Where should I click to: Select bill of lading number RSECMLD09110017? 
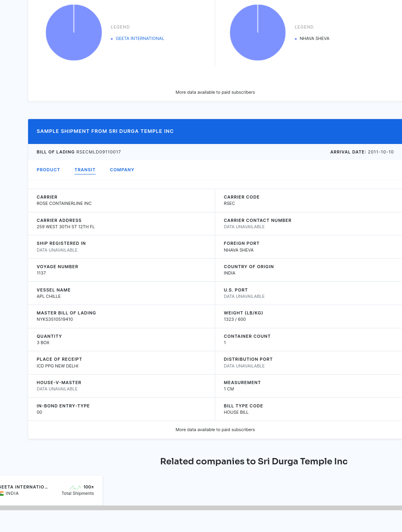(99, 152)
